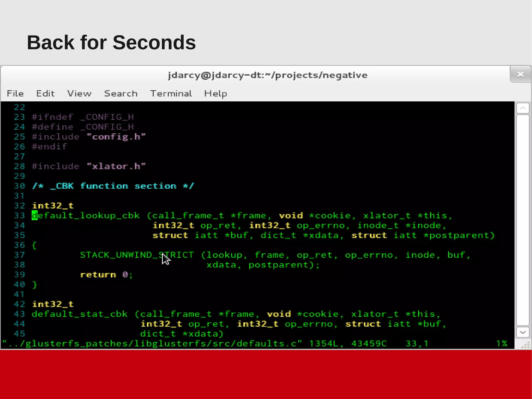
Task: Open the Search menu
Action: point(121,94)
